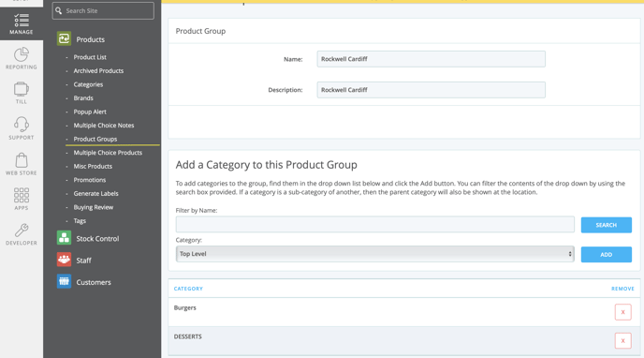This screenshot has width=644, height=358.
Task: Open Product List in sidebar
Action: tap(90, 57)
